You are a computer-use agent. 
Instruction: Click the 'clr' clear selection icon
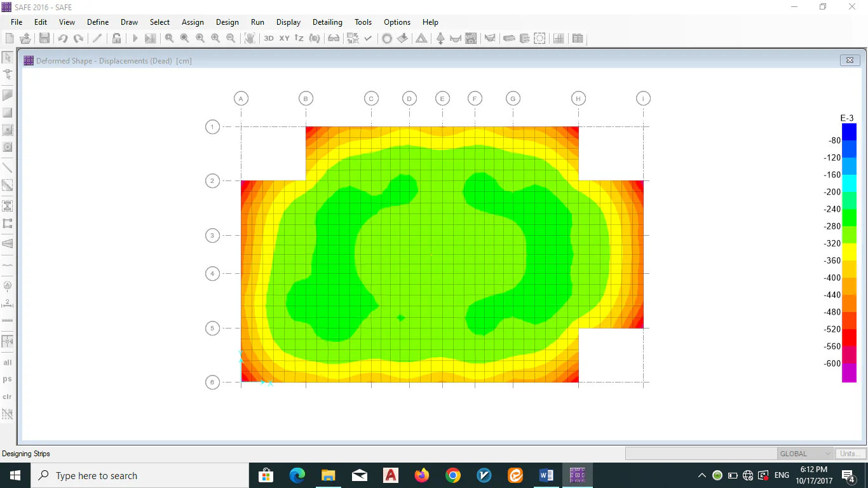tap(8, 396)
